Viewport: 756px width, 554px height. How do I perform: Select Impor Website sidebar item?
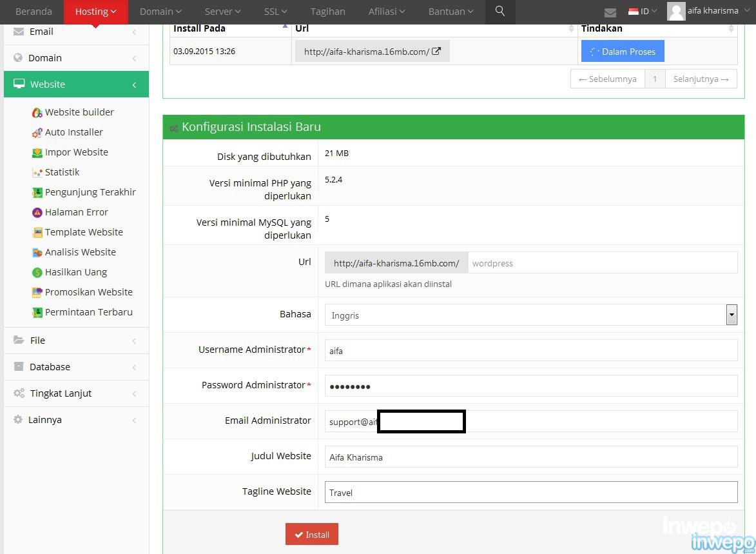pyautogui.click(x=76, y=152)
